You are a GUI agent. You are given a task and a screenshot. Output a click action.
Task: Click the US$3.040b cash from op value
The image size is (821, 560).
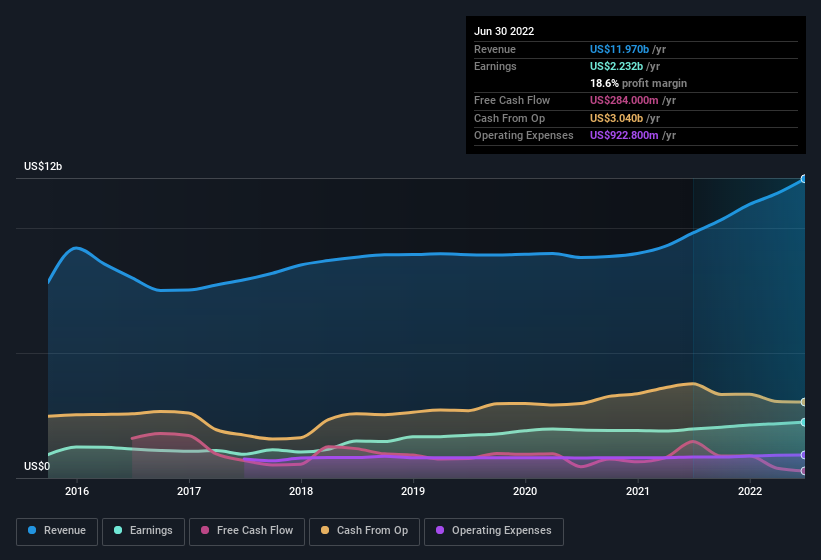616,118
